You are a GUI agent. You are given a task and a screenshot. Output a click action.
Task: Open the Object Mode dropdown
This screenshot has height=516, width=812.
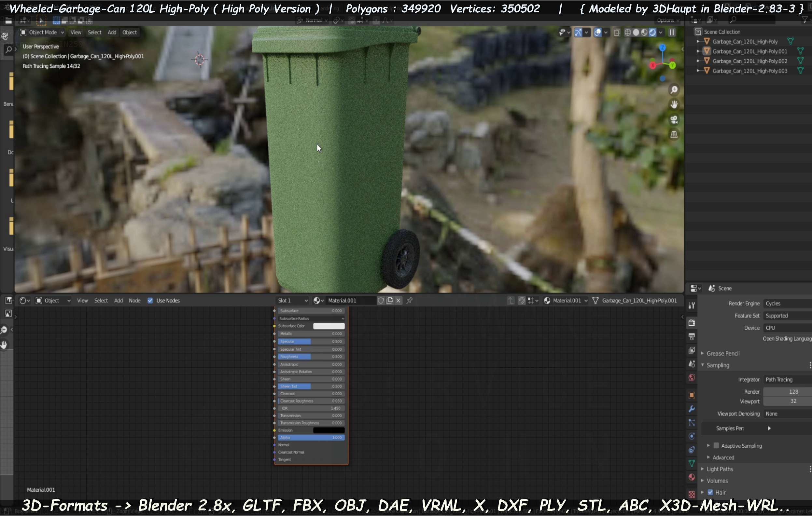[42, 32]
